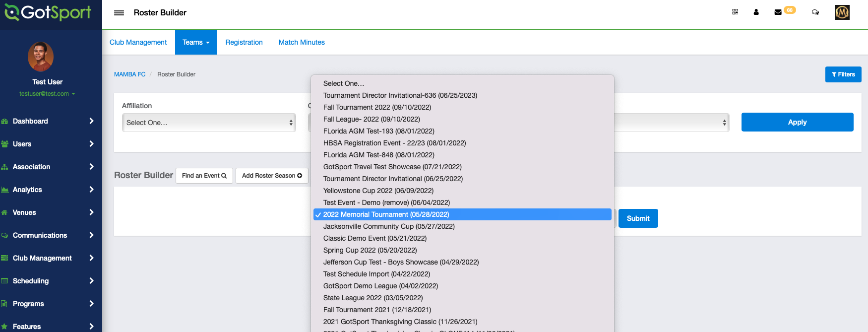This screenshot has height=332, width=868.
Task: Select Fall Tournament 2022 option
Action: [x=462, y=107]
